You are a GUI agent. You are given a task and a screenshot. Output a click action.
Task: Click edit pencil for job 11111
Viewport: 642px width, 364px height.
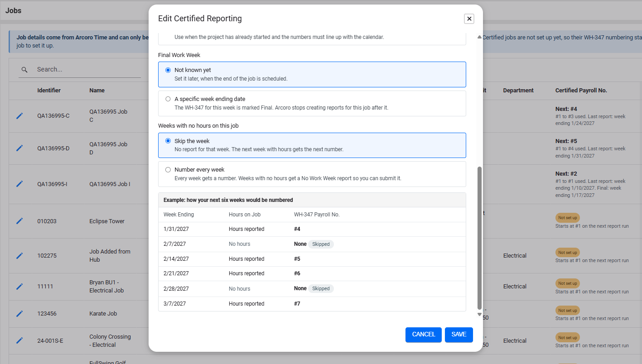pos(19,286)
